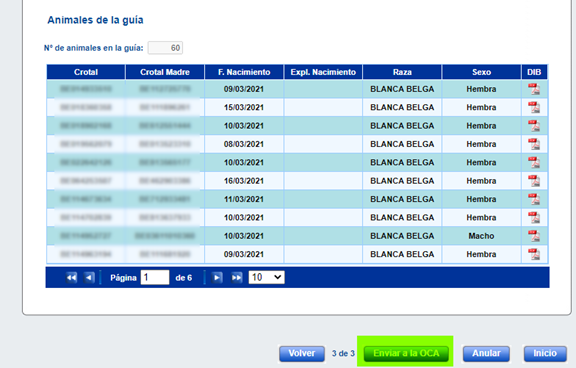Viewport: 576px width, 368px height.
Task: Go to next page of animal table
Action: [217, 278]
